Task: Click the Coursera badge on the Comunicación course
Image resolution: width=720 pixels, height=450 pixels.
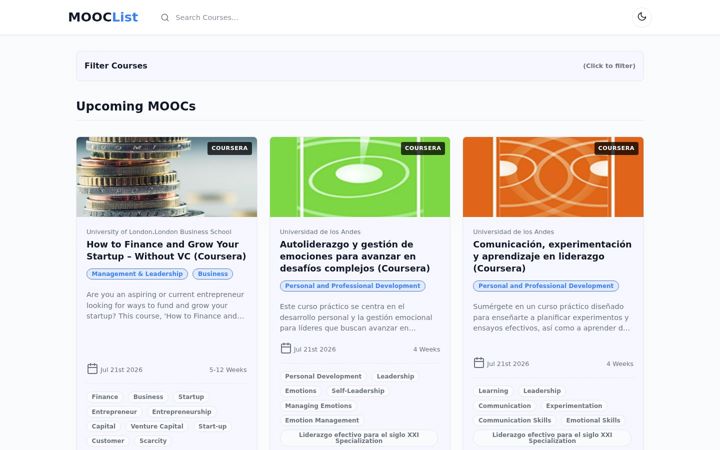Action: (x=616, y=148)
